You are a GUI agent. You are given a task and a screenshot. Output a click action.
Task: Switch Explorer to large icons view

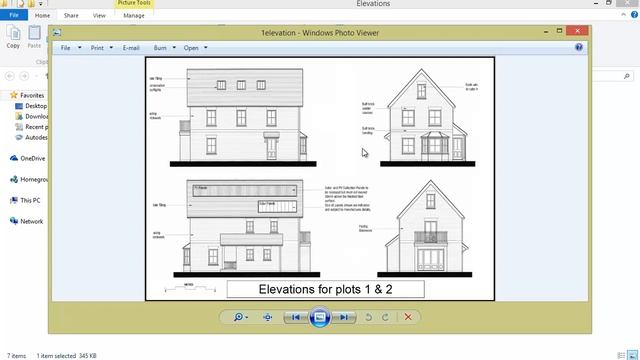[633, 356]
